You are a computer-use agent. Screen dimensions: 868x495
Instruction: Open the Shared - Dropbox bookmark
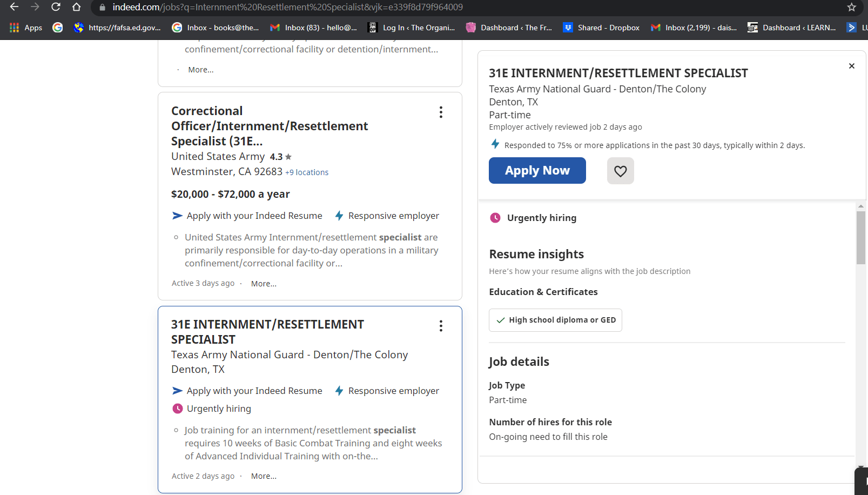click(x=601, y=28)
